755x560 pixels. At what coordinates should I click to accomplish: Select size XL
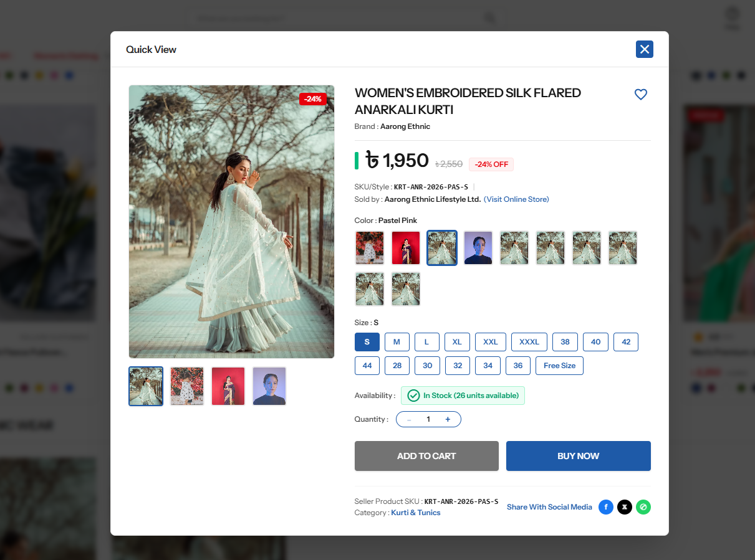(457, 342)
